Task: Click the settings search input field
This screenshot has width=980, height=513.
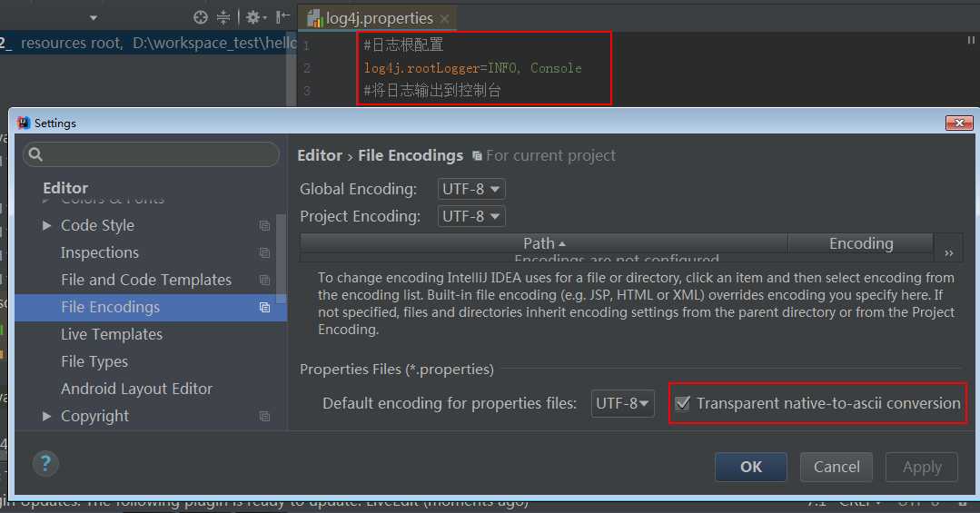Action: [152, 154]
